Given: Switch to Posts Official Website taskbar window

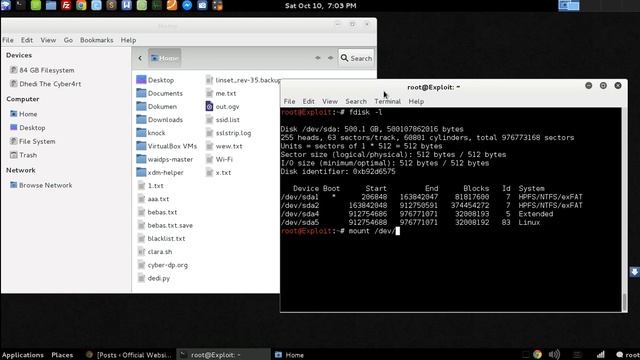Looking at the screenshot, I should tap(129, 355).
